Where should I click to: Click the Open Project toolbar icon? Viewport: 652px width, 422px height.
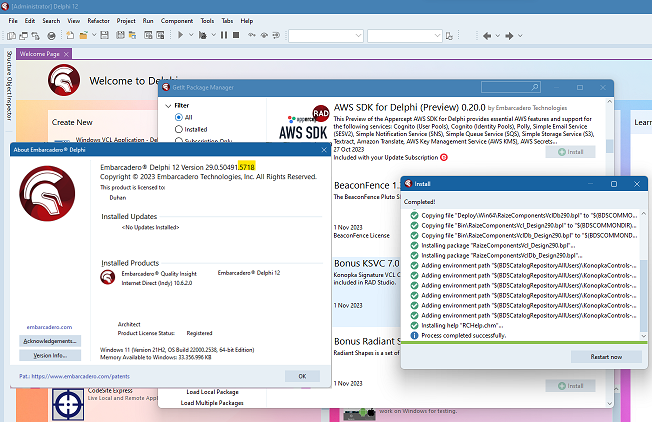[x=132, y=35]
